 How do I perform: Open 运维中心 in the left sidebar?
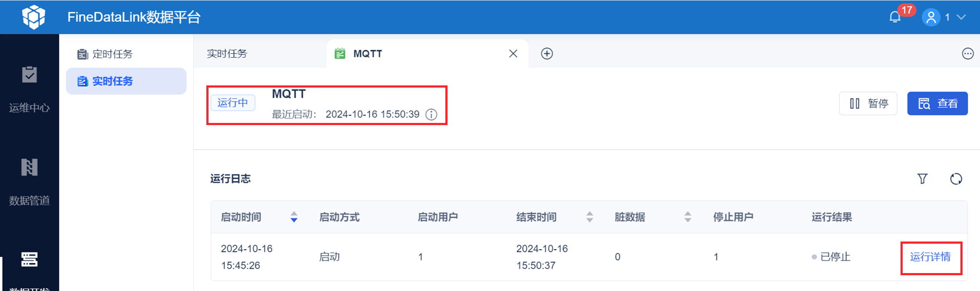pos(29,87)
